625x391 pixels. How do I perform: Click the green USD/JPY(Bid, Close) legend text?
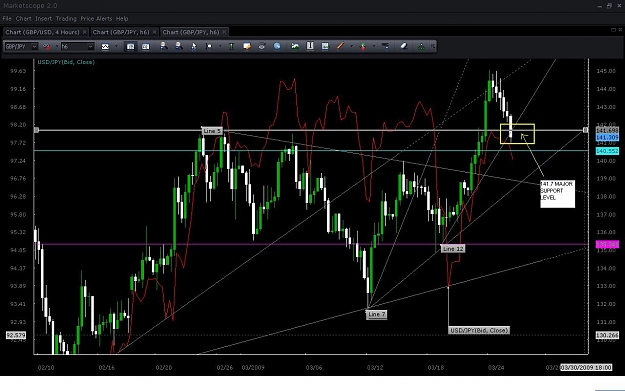point(66,62)
